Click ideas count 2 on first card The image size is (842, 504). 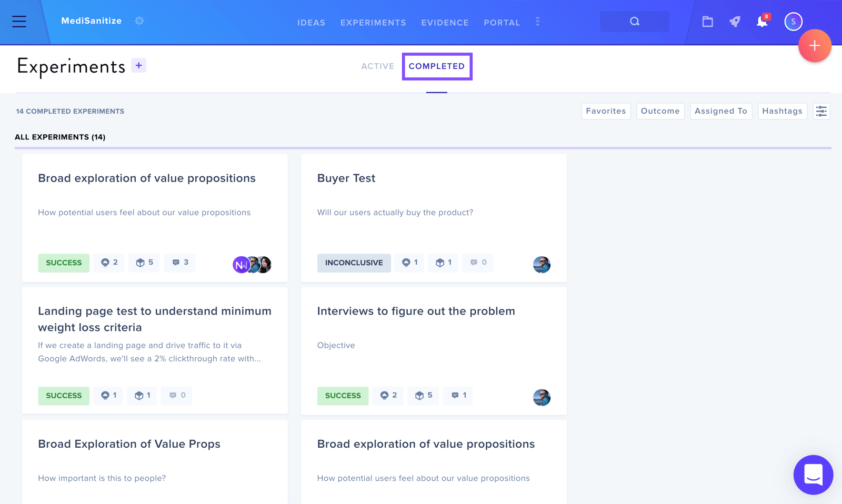[x=109, y=263]
